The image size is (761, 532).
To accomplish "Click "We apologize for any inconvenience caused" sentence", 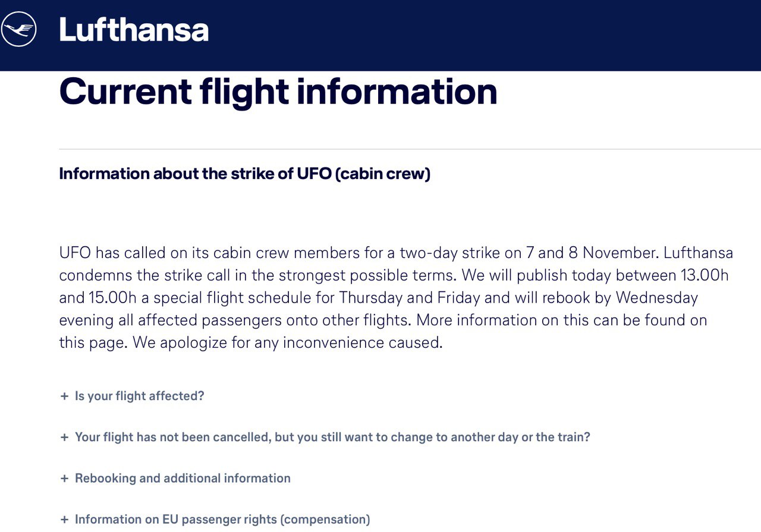I will click(287, 342).
